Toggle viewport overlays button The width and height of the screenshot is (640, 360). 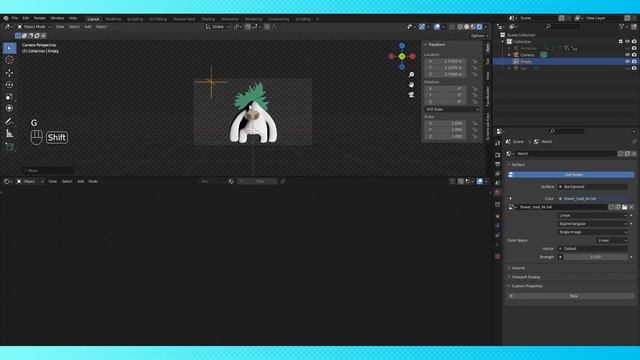click(437, 27)
